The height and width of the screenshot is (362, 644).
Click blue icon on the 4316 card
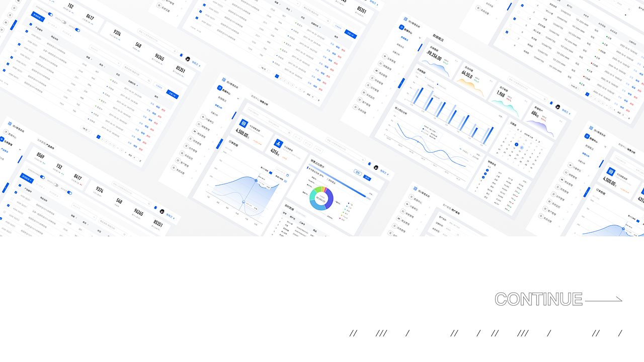(x=278, y=143)
